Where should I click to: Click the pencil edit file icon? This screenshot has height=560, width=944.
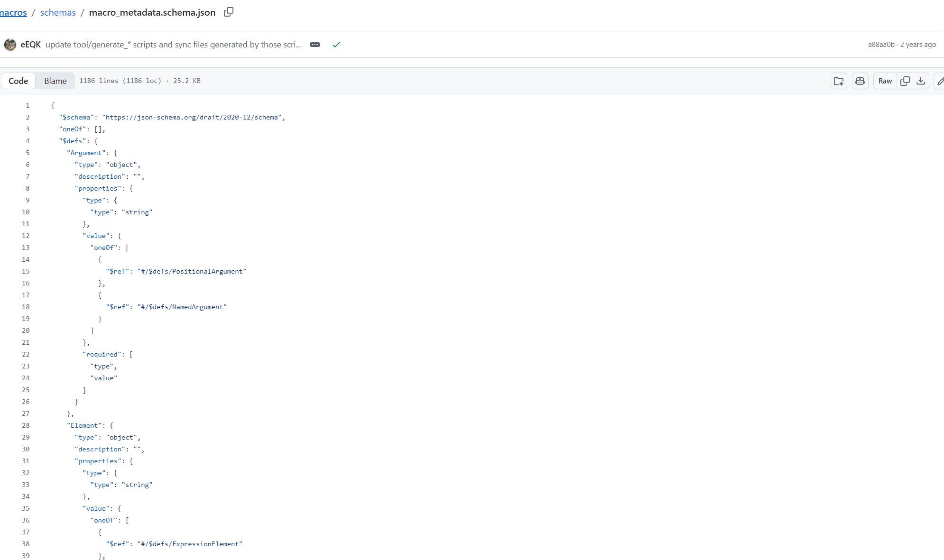pos(940,81)
